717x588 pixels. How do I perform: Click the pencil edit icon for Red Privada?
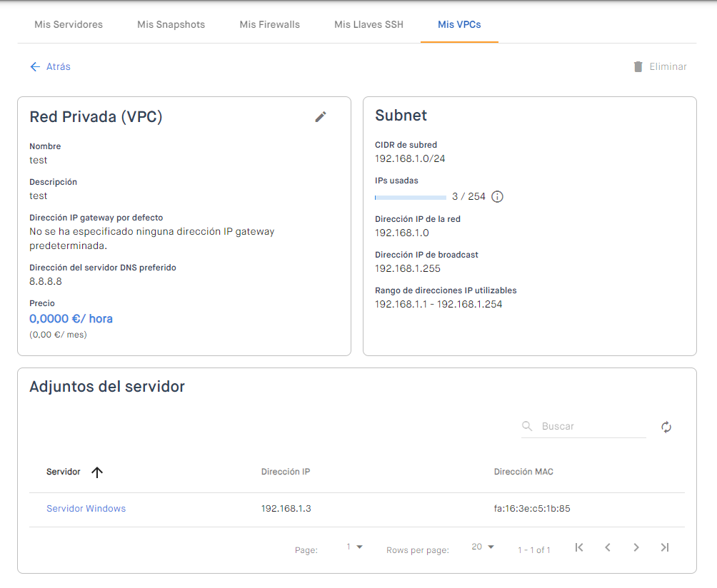click(321, 117)
